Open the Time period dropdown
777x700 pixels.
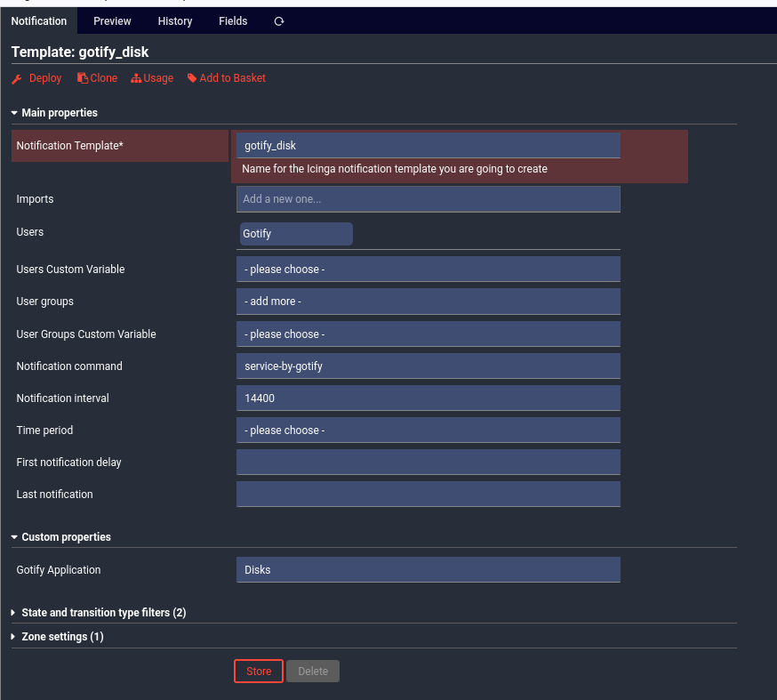click(428, 430)
